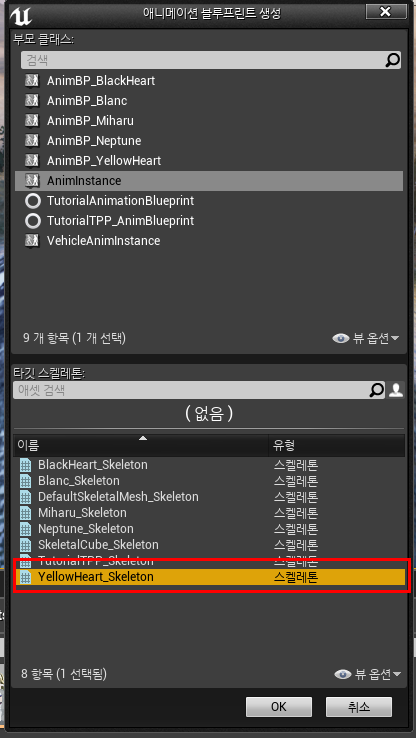This screenshot has height=738, width=416.
Task: Open the parent class list view options
Action: point(366,338)
